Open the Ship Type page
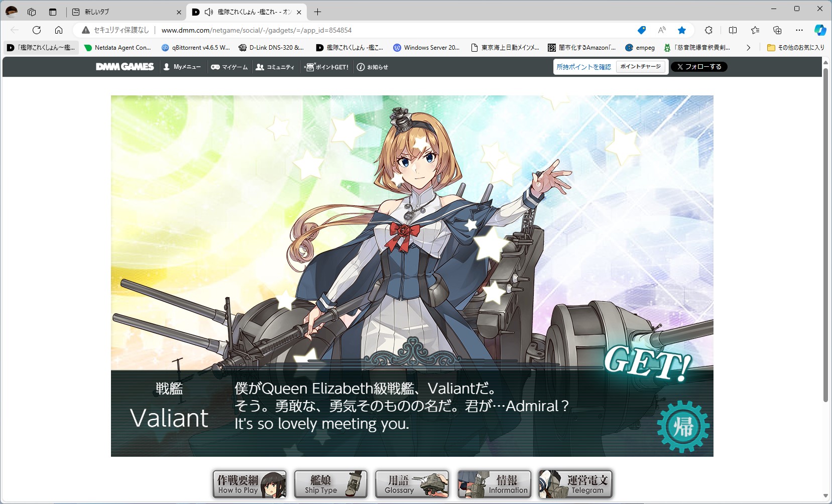This screenshot has height=504, width=832. coord(330,484)
